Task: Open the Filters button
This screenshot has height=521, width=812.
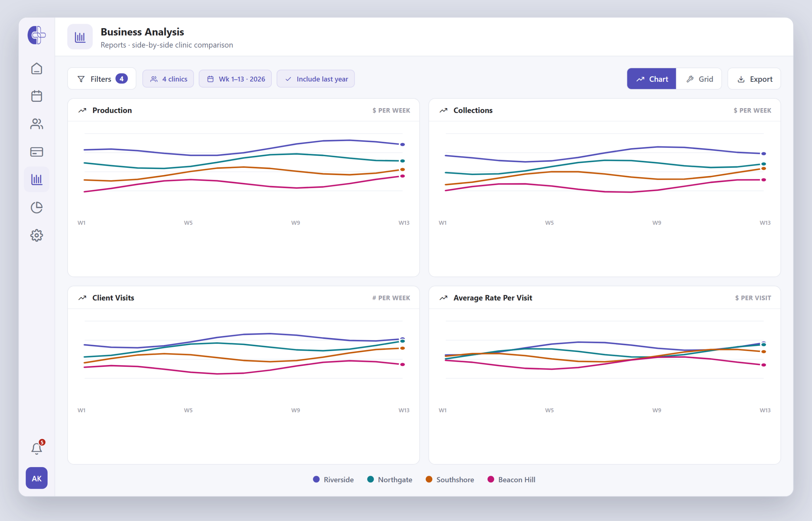Action: click(102, 79)
